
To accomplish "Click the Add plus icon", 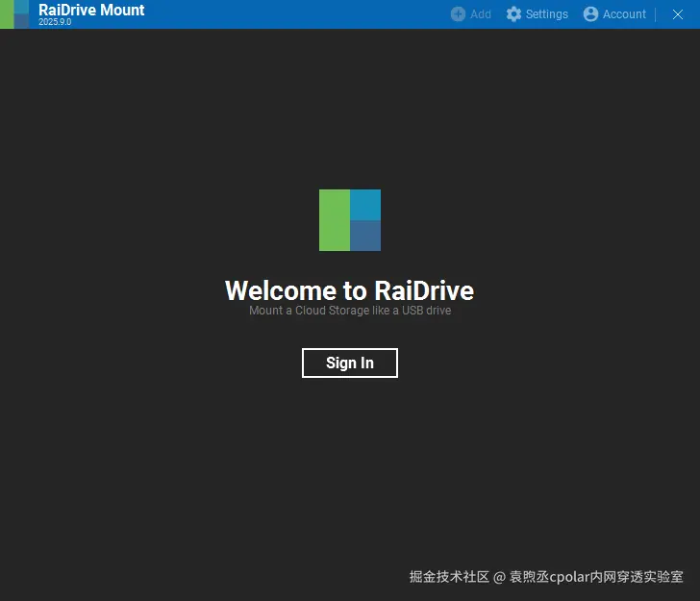I will [458, 14].
